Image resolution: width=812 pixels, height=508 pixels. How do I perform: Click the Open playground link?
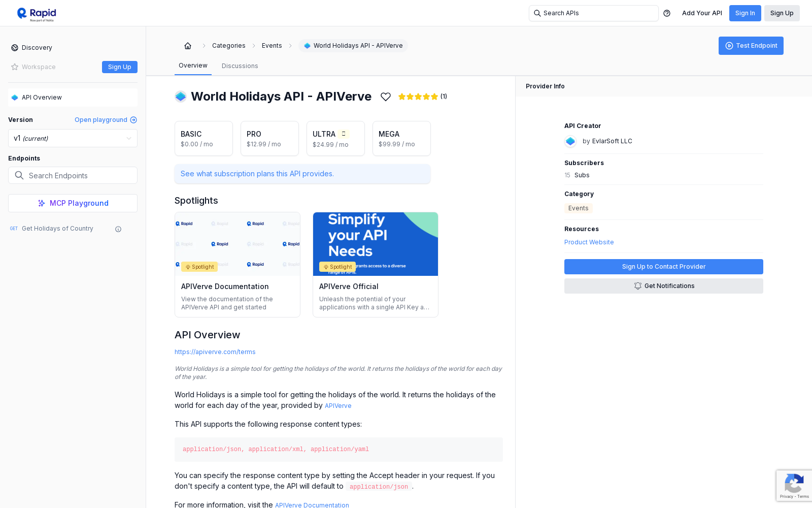[x=106, y=120]
